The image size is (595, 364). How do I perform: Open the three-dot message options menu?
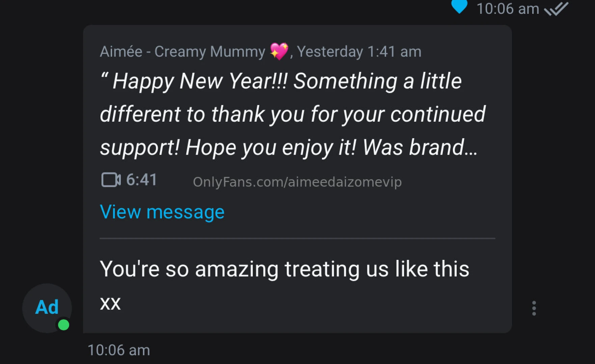pos(534,308)
